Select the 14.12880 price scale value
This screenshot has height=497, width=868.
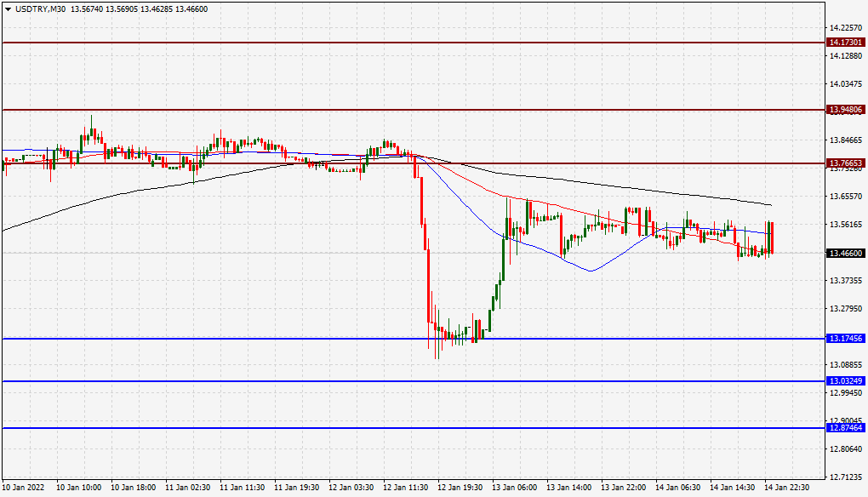(846, 56)
